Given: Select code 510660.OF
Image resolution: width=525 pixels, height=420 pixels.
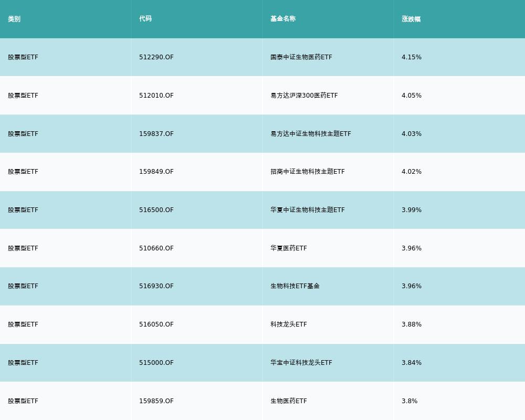Looking at the screenshot, I should pos(156,248).
